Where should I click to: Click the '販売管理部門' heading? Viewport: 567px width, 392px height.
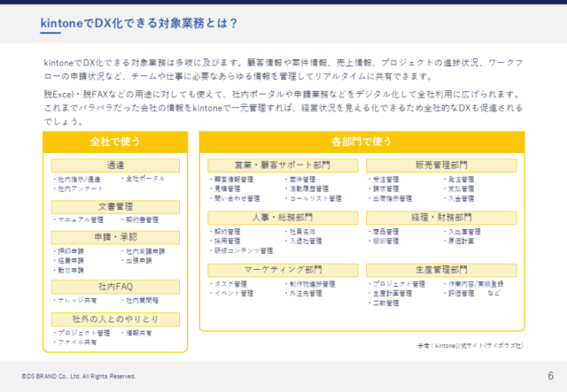(x=441, y=165)
